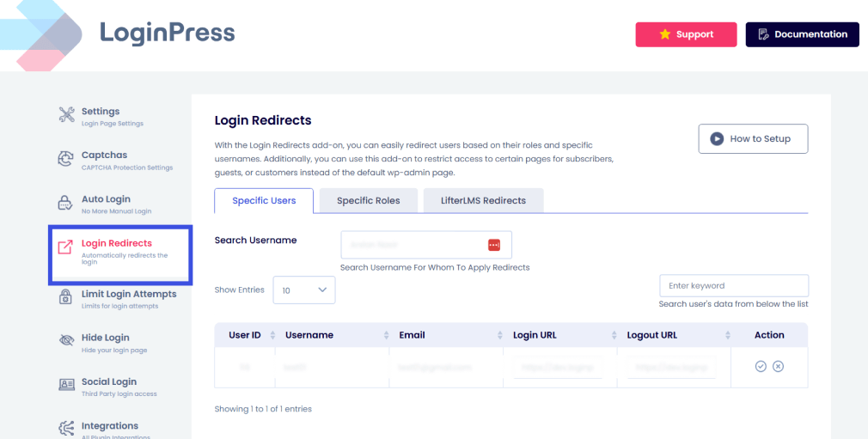Delete the redirect row with X icon

click(778, 367)
